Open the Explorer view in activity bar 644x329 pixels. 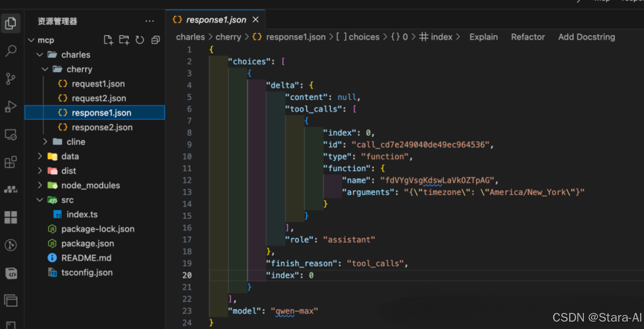[11, 23]
